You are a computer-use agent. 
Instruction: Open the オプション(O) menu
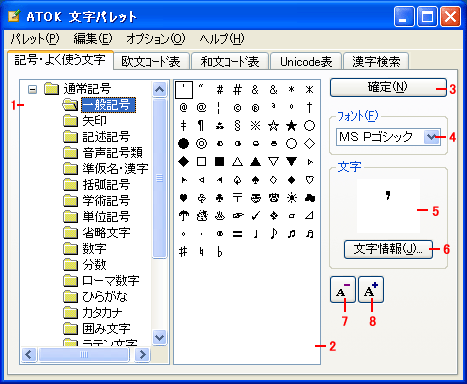155,39
